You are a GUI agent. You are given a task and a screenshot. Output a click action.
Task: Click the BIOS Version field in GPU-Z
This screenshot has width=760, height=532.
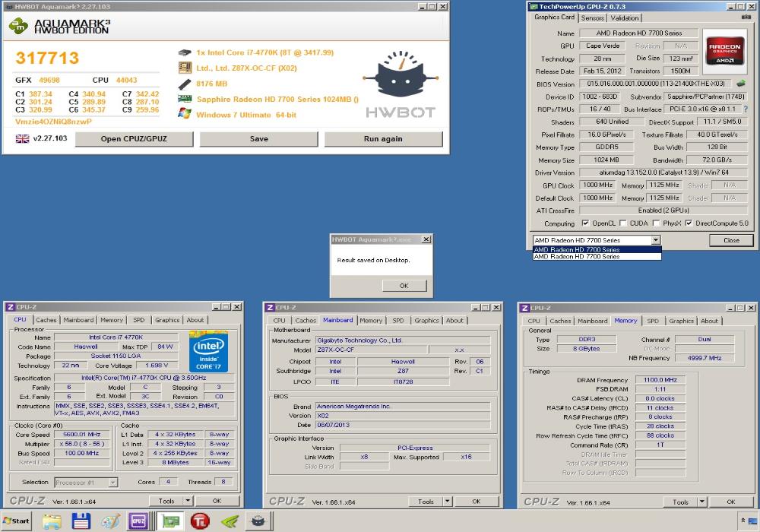click(656, 84)
